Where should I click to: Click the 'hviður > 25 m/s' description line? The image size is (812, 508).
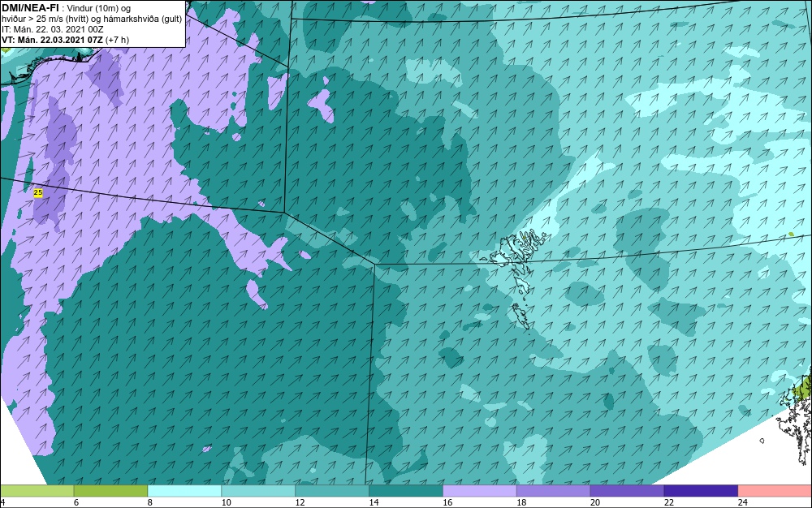[92, 19]
